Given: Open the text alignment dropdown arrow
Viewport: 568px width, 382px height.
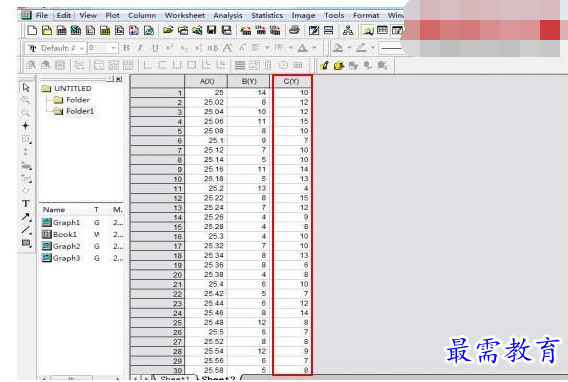Looking at the screenshot, I should [x=267, y=48].
